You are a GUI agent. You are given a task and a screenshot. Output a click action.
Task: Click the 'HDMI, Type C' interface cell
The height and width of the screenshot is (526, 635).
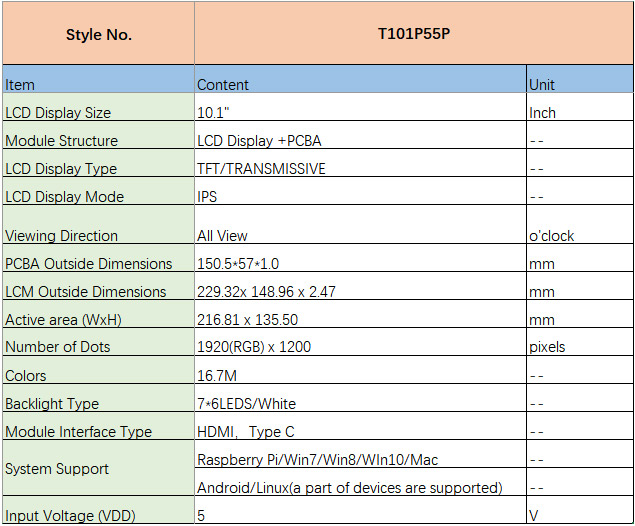click(x=245, y=432)
